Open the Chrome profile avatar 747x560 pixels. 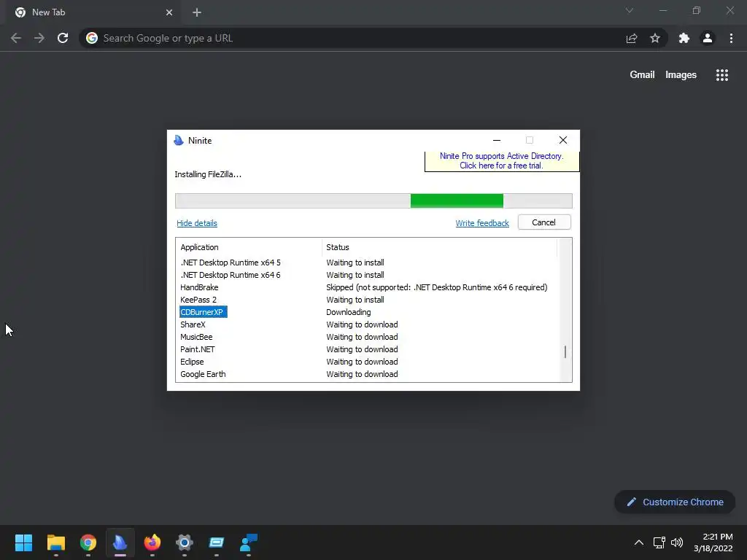click(708, 38)
